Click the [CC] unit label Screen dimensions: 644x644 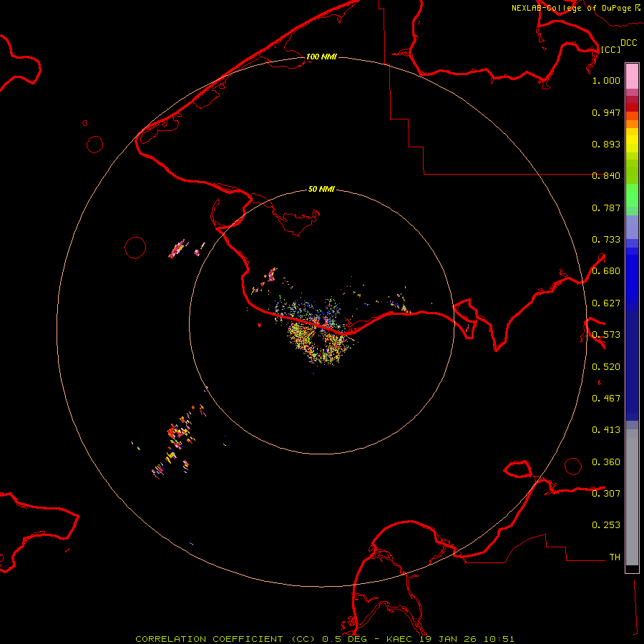pyautogui.click(x=610, y=49)
